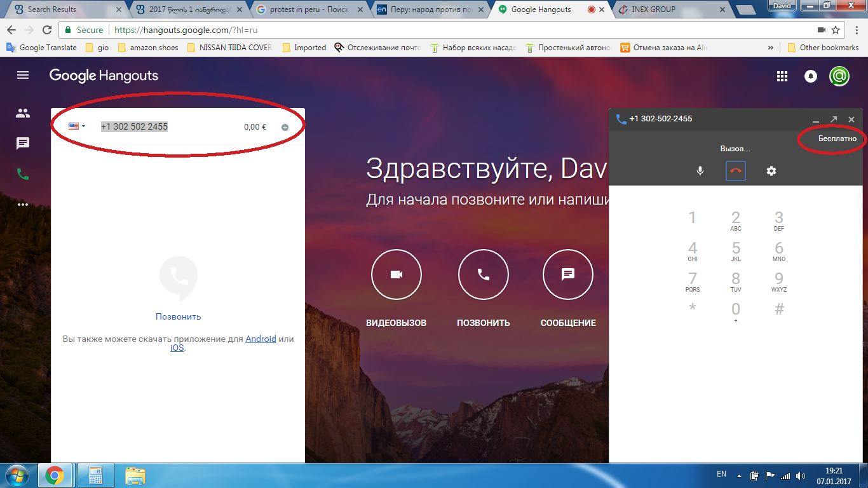Select green Phone Calls sidebar icon

click(23, 174)
